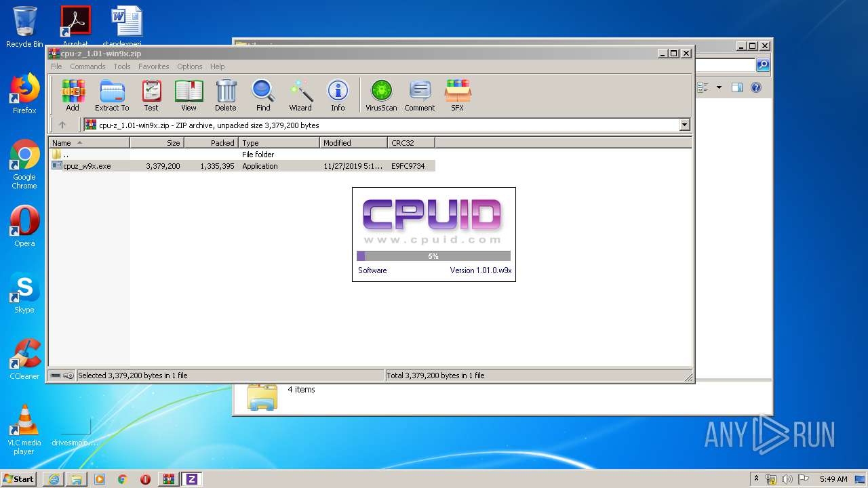This screenshot has width=868, height=488.
Task: Open the Tools menu
Action: point(122,66)
